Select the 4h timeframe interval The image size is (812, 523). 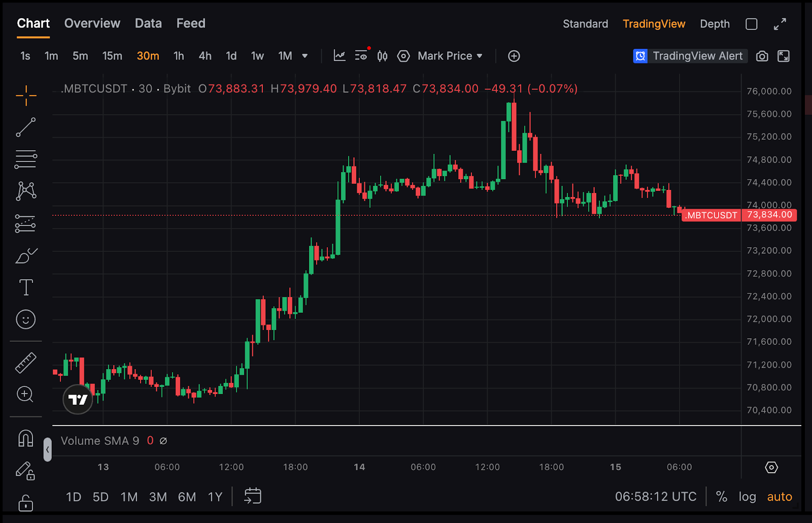[205, 56]
